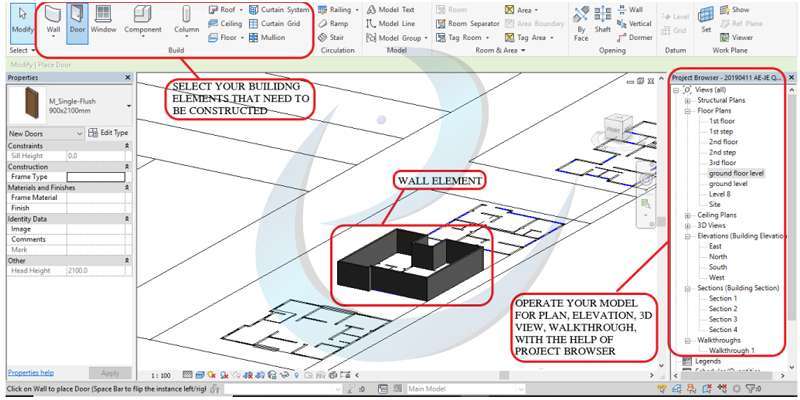
Task: Collapse the Identity Data section
Action: click(127, 219)
